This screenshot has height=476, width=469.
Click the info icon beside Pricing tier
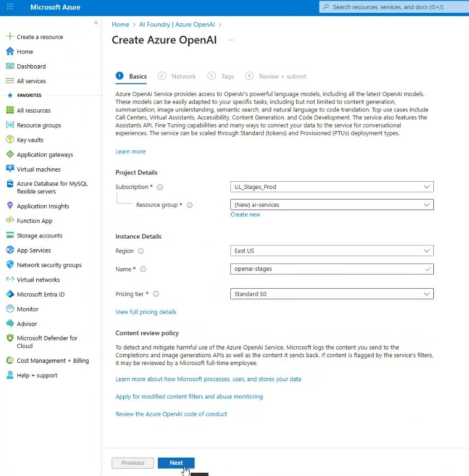(x=156, y=294)
